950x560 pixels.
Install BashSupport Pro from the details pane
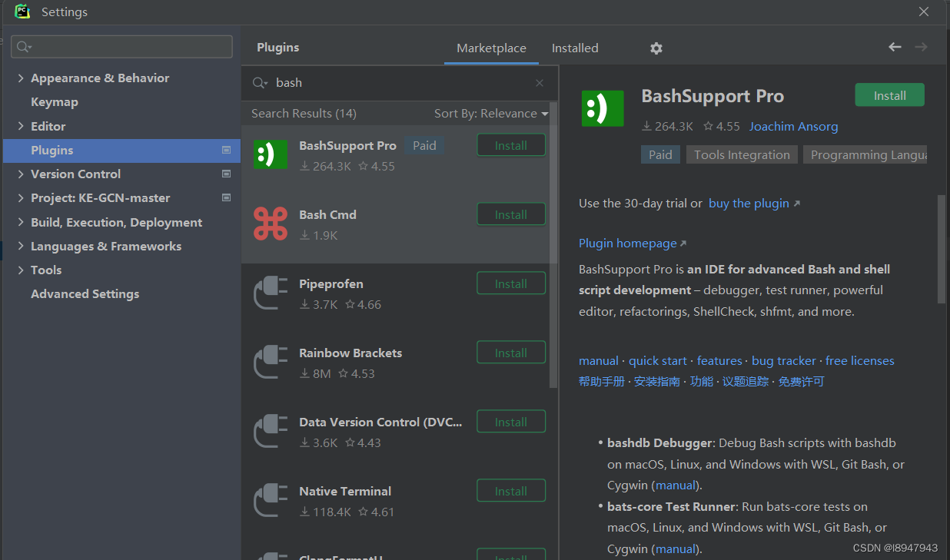point(889,95)
